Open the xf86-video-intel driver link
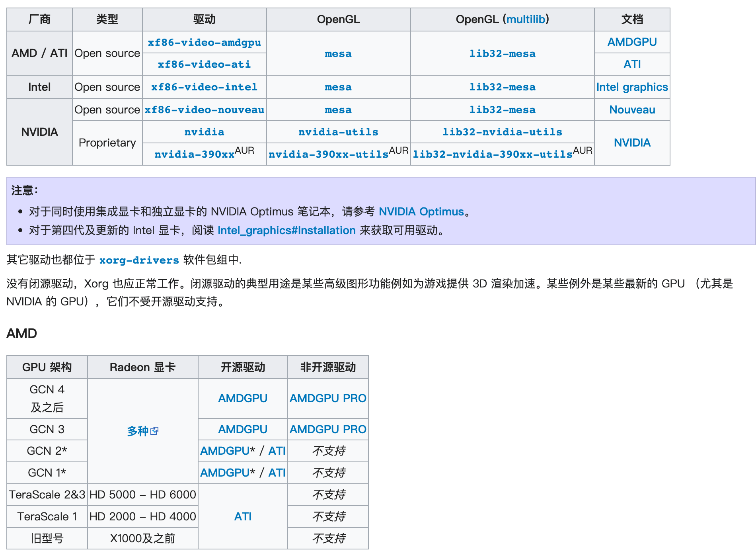756x559 pixels. [204, 87]
